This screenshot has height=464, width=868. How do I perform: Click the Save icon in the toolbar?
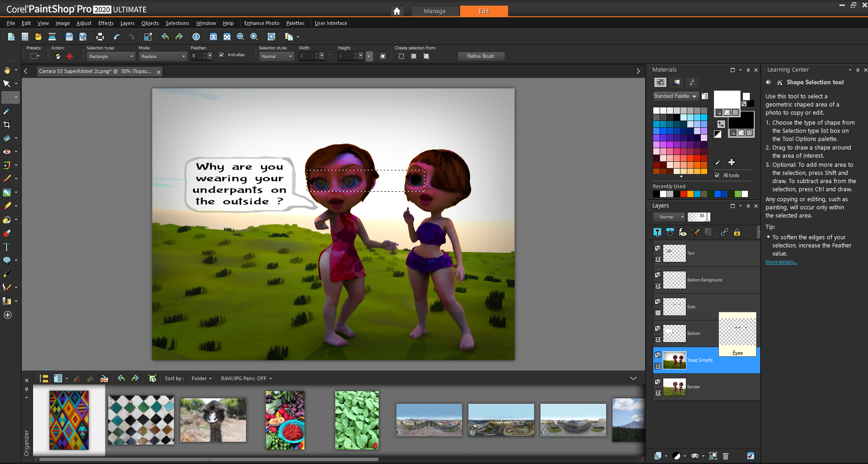click(69, 37)
